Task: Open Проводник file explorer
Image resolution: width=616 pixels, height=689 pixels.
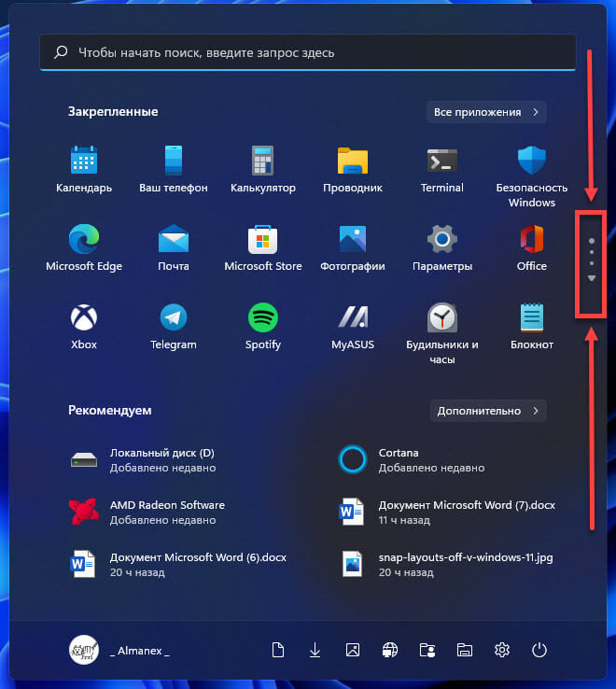Action: (353, 170)
